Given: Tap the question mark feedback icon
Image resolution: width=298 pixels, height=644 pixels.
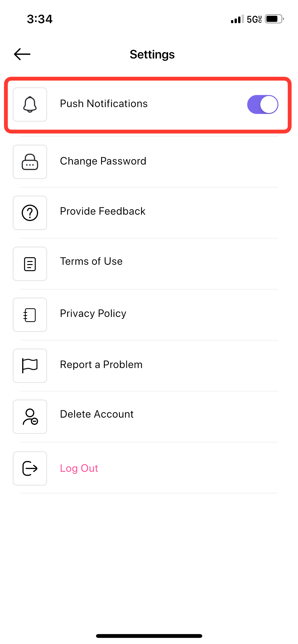Looking at the screenshot, I should click(30, 213).
